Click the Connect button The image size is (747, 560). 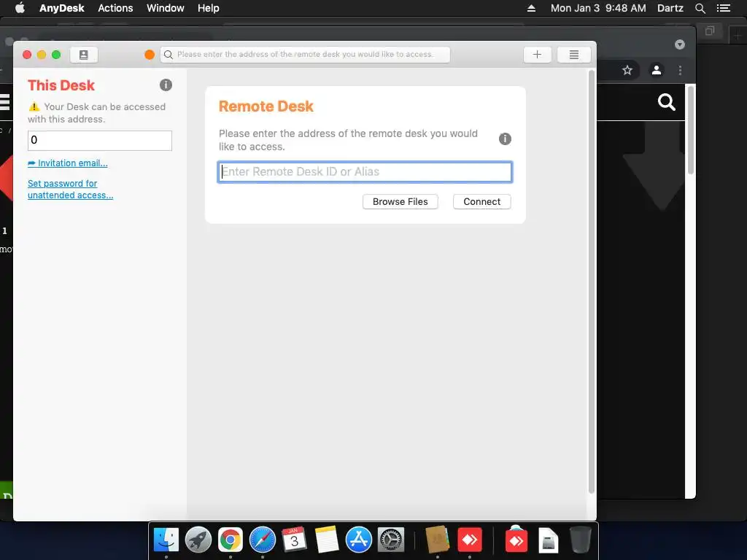(481, 201)
